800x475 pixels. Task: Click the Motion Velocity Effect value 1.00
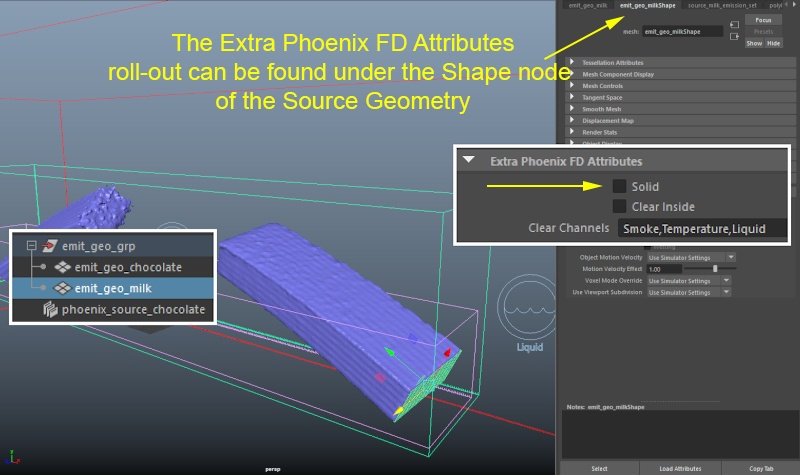[x=664, y=269]
